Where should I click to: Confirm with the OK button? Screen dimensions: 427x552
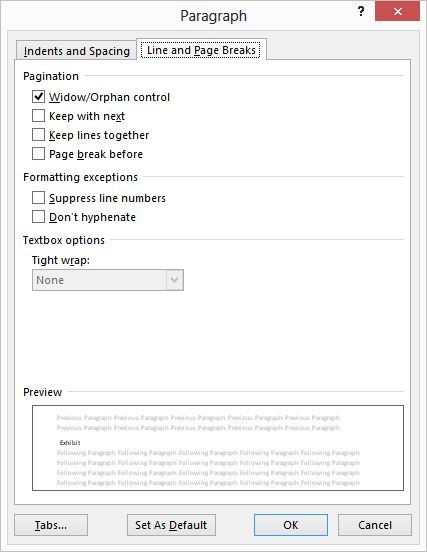[x=291, y=525]
